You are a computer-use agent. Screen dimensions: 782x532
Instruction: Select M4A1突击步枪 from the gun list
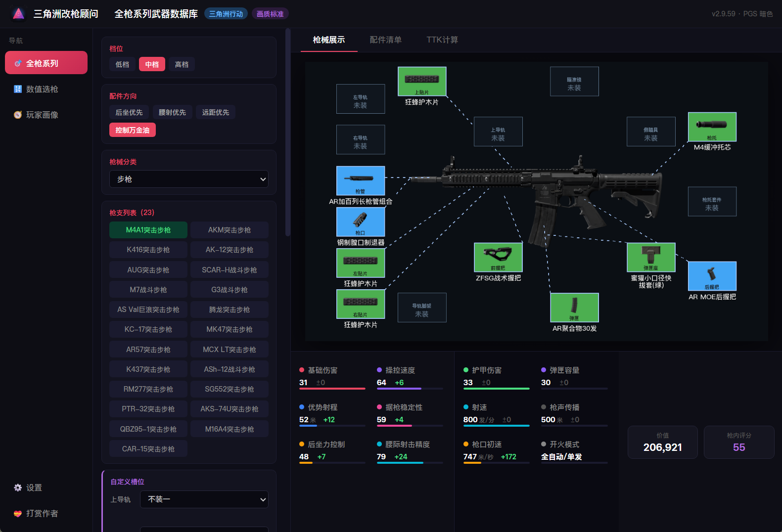pos(148,230)
